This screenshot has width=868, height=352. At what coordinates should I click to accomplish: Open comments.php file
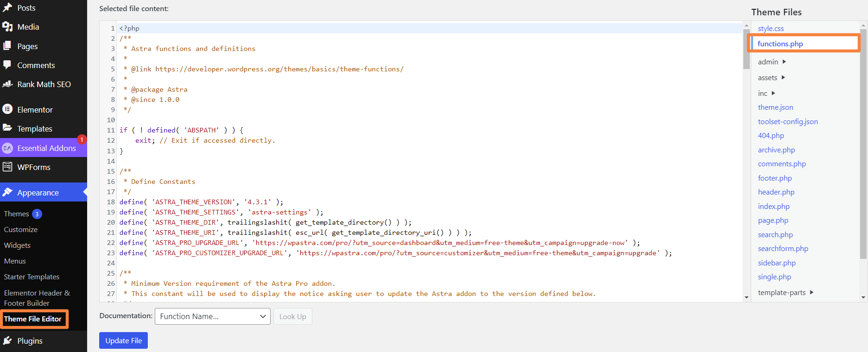tap(782, 163)
